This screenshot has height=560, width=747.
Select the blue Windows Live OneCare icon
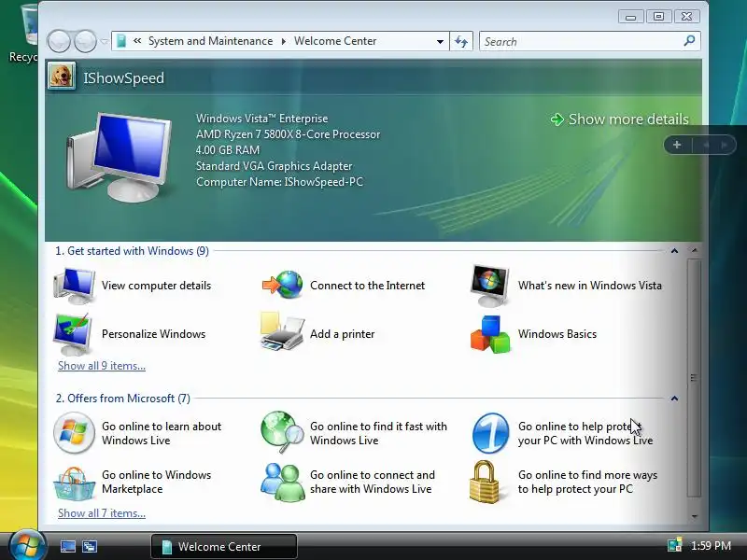pos(490,433)
